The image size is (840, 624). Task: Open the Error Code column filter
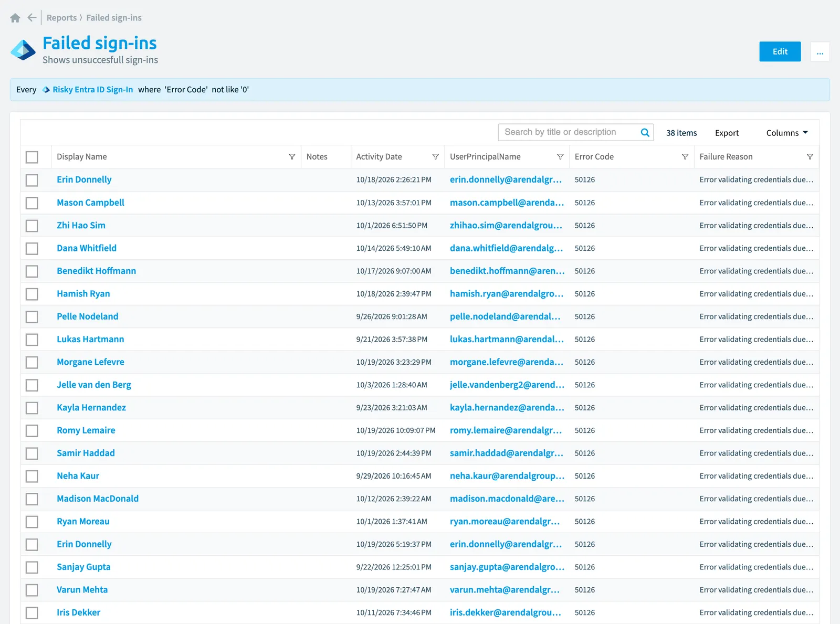[x=685, y=157]
